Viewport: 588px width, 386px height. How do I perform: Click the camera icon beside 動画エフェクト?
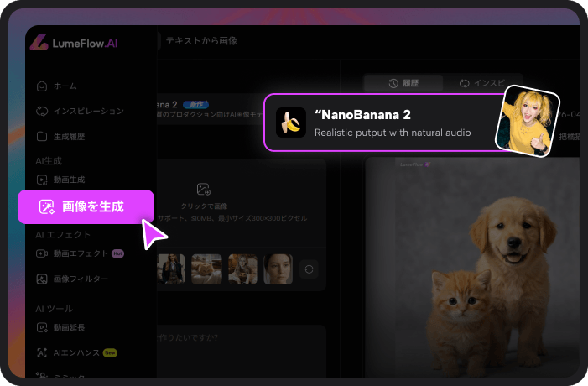[42, 253]
